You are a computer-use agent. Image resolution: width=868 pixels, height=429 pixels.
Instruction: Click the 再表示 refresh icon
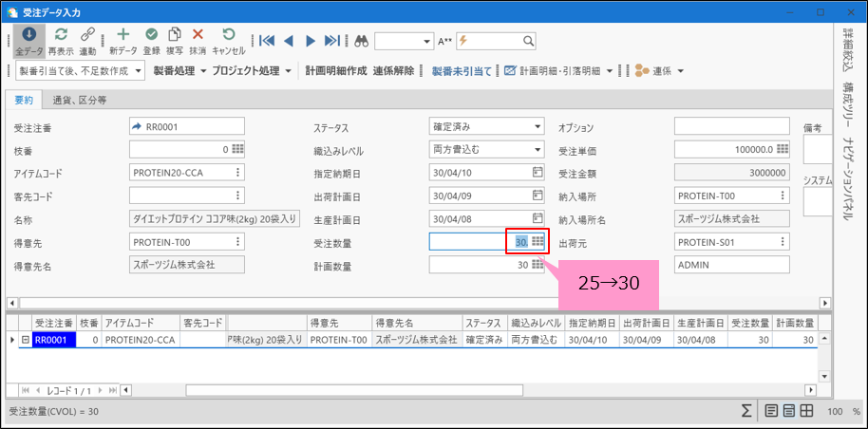(61, 34)
